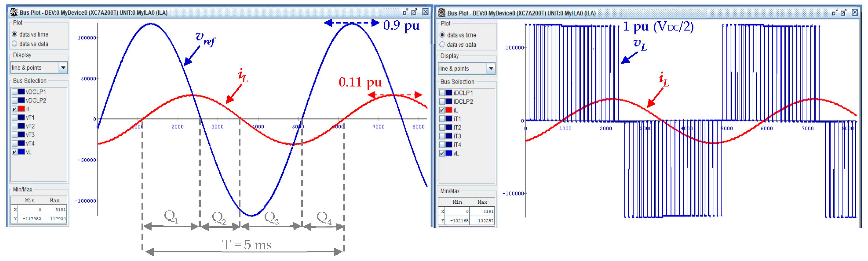The width and height of the screenshot is (868, 261).
Task: Maximize the left Bus Plot window
Action: [x=414, y=12]
